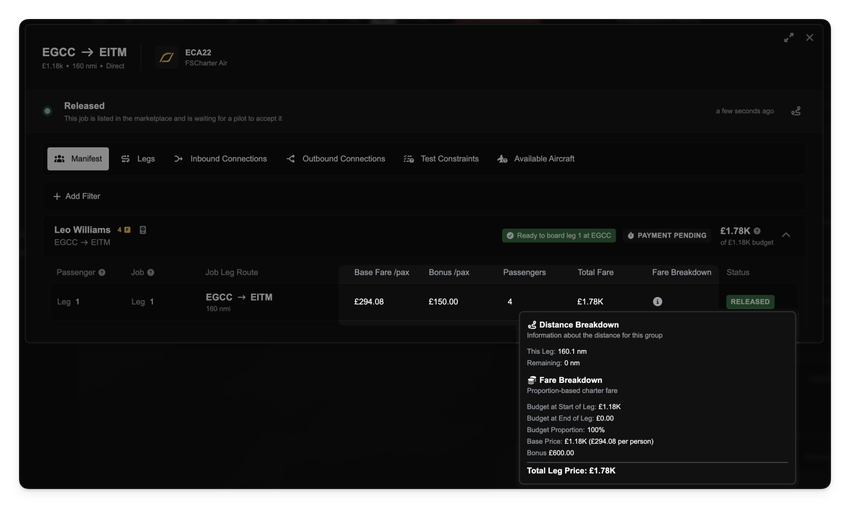Click the device icon beside Leo Williams
The width and height of the screenshot is (850, 508).
tap(143, 230)
